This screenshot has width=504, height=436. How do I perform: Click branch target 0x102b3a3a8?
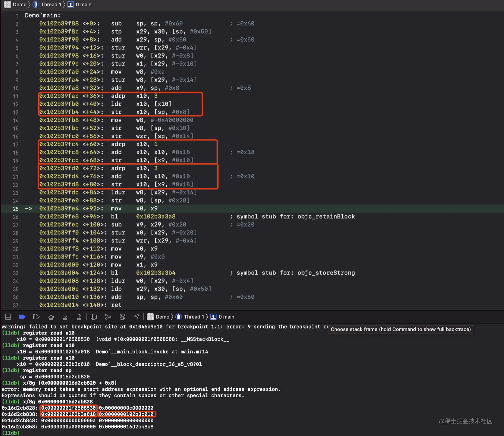pos(156,216)
